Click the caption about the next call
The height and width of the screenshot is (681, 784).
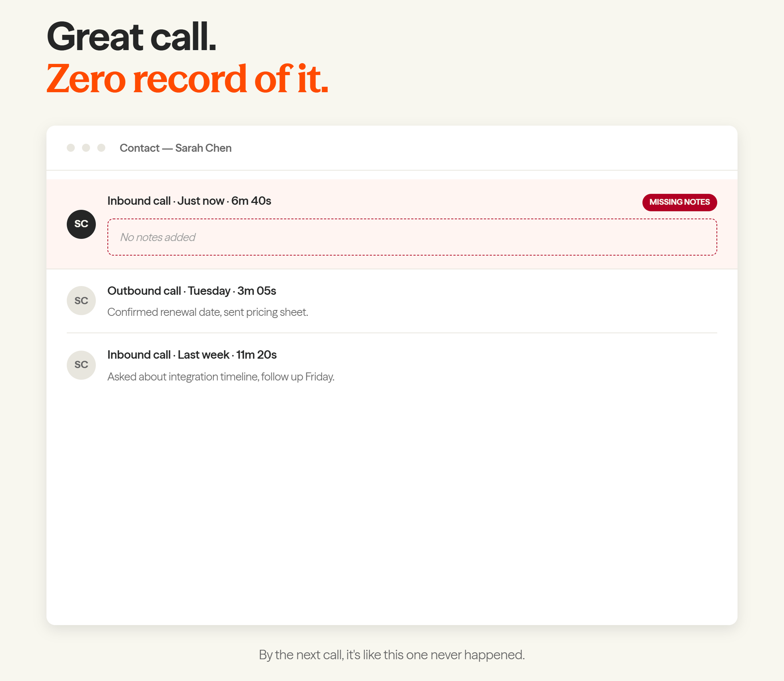pos(392,655)
